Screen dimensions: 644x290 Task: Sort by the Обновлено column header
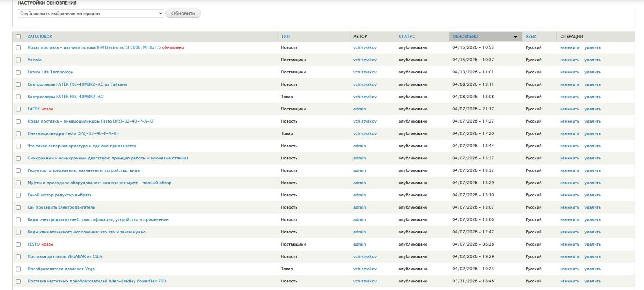[x=465, y=37]
